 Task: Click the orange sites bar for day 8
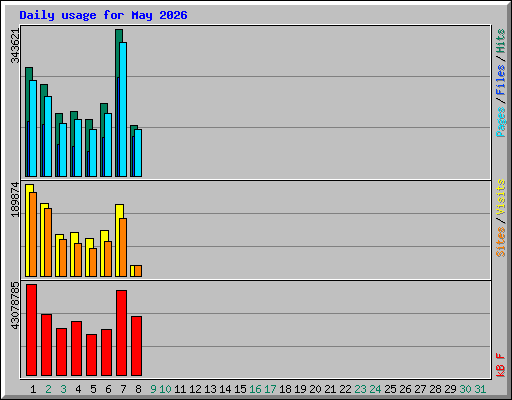coord(138,271)
